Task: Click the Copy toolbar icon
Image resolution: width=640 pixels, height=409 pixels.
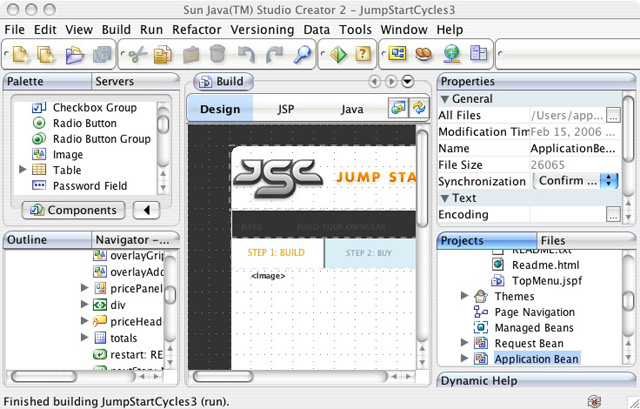Action: (x=162, y=54)
